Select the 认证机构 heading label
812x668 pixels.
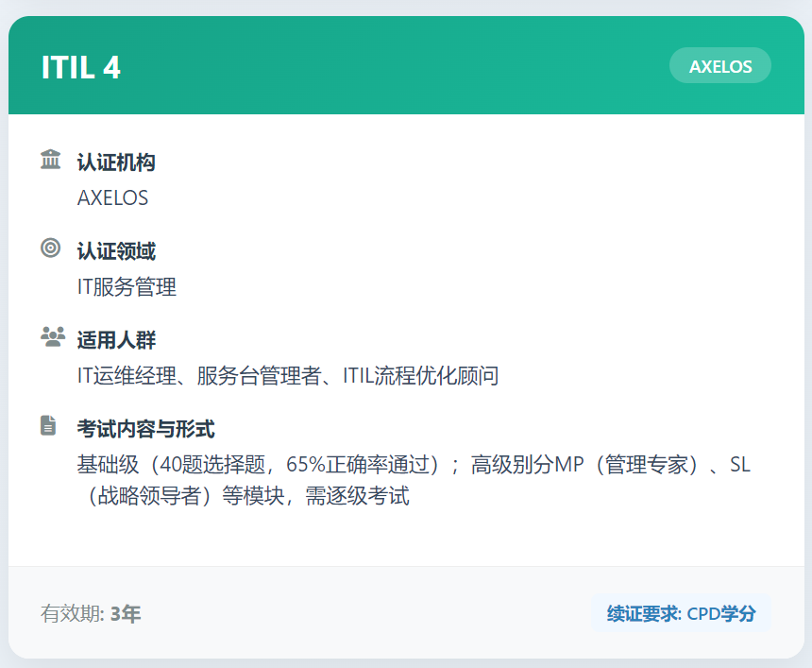[117, 161]
